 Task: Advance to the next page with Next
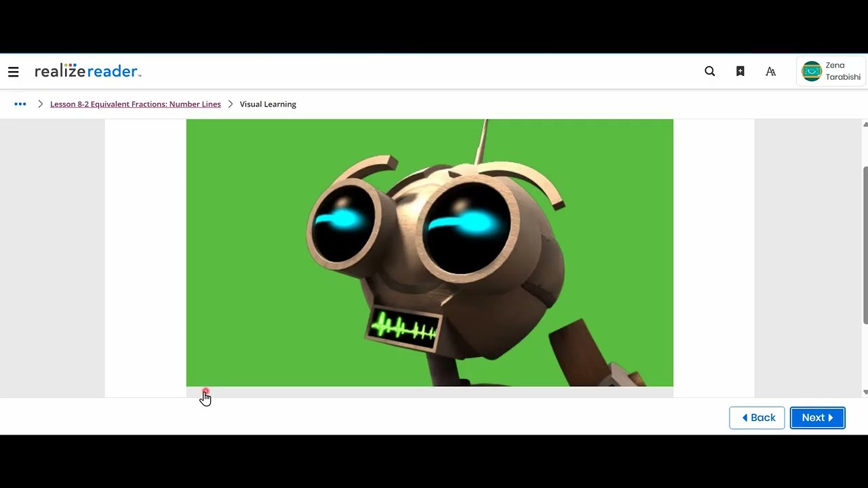coord(818,418)
